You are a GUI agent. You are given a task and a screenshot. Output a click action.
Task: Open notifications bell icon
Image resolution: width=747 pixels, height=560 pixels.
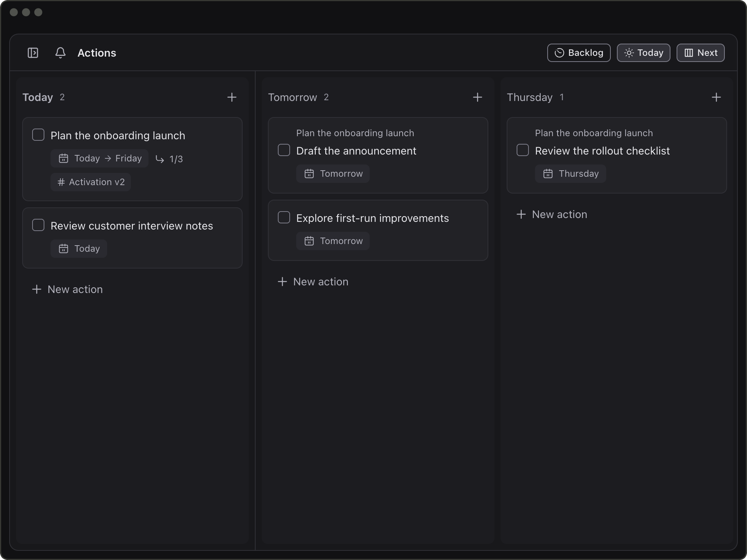tap(60, 53)
